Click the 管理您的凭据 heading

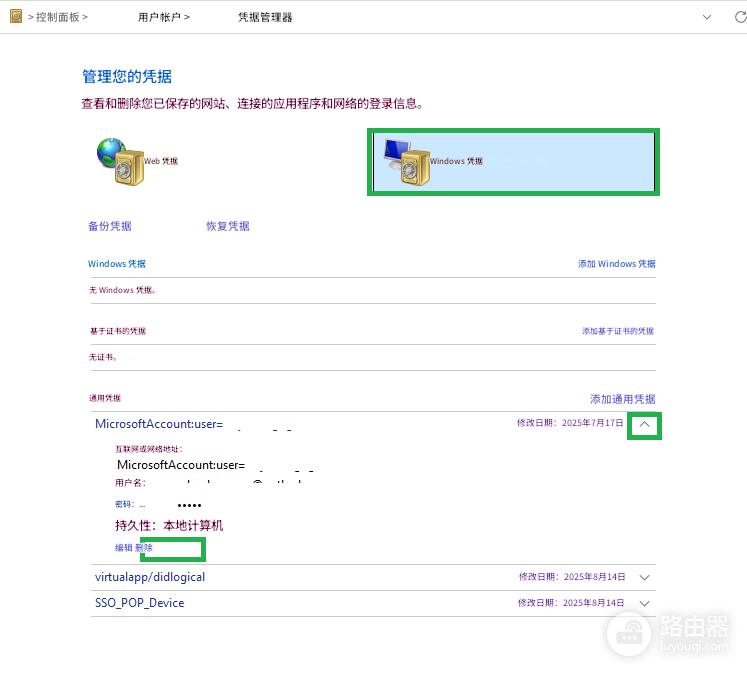coord(127,76)
